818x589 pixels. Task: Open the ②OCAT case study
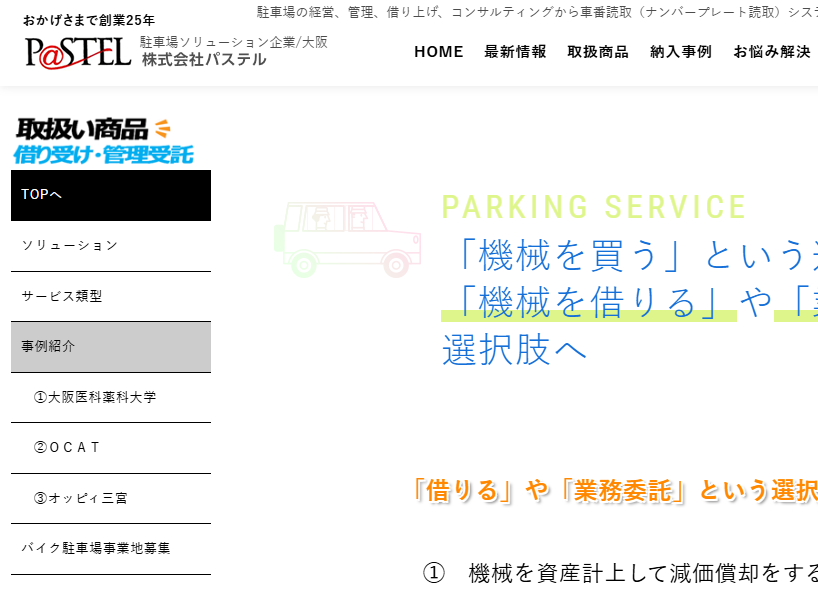click(x=111, y=448)
